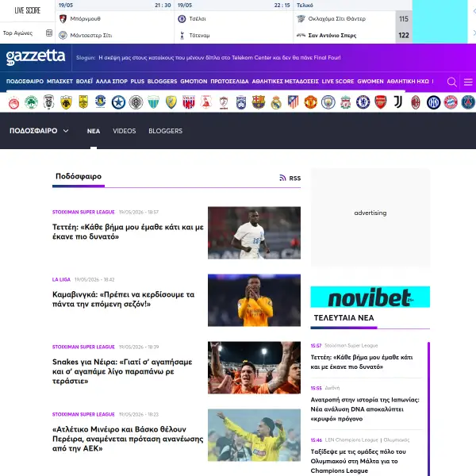Open the Inter Milan team logo

[x=433, y=102]
